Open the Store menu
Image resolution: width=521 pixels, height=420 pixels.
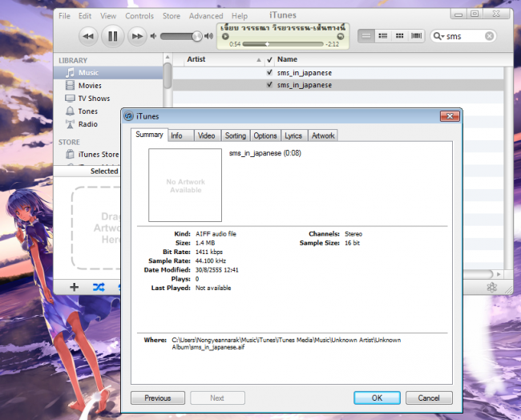tap(171, 16)
